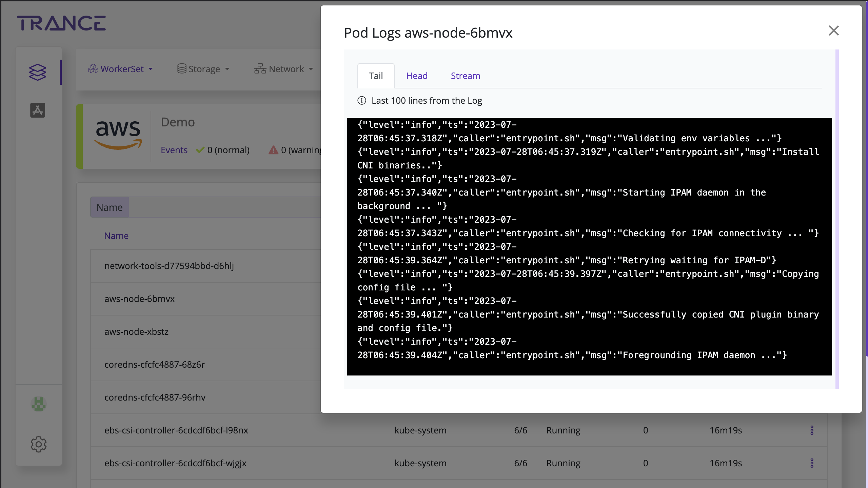
Task: Open settings gear in the sidebar
Action: (38, 444)
